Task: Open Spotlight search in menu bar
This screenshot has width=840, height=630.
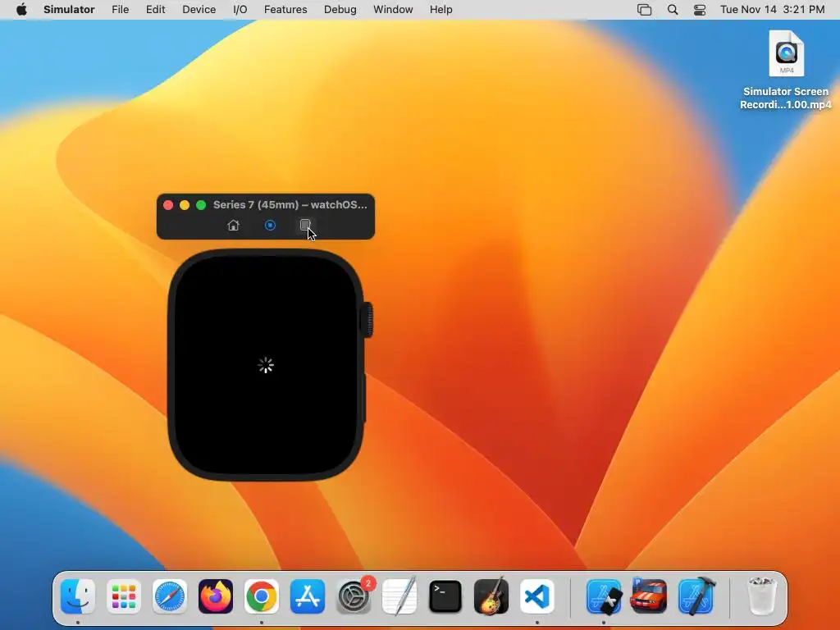Action: 673,10
